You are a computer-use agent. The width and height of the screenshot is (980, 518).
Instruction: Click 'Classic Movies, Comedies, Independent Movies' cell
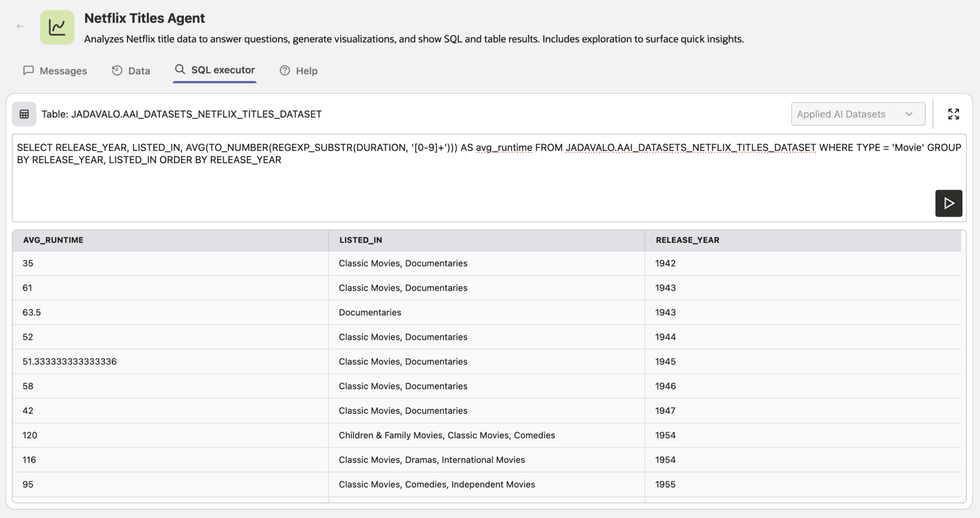click(x=486, y=484)
